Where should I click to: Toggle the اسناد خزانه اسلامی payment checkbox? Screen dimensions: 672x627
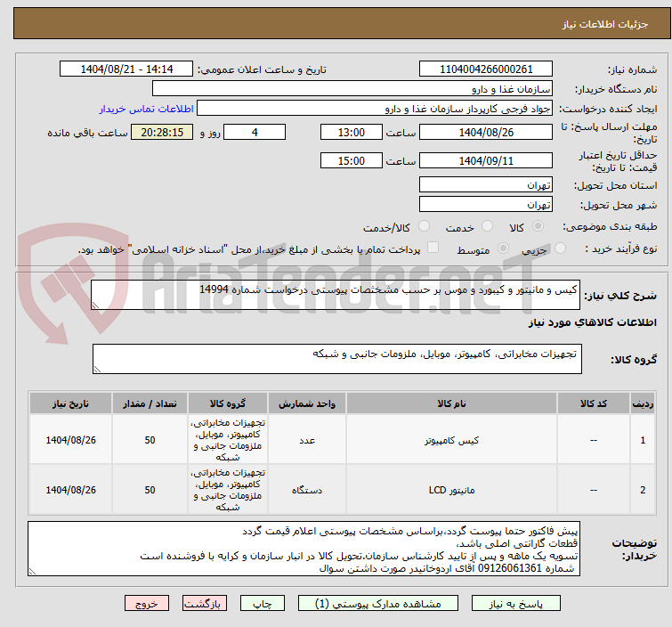pyautogui.click(x=433, y=247)
